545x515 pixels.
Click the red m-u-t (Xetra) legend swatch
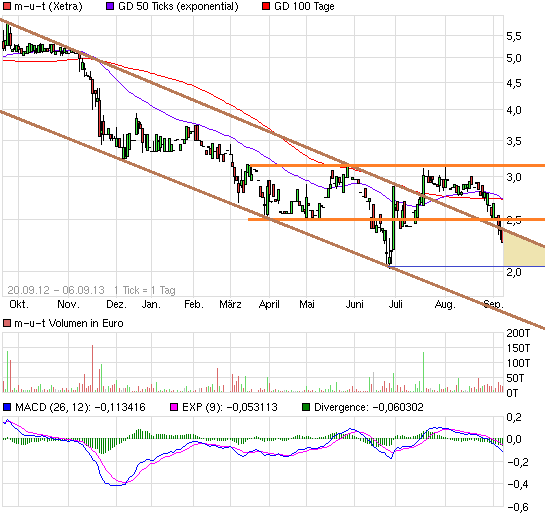point(7,6)
